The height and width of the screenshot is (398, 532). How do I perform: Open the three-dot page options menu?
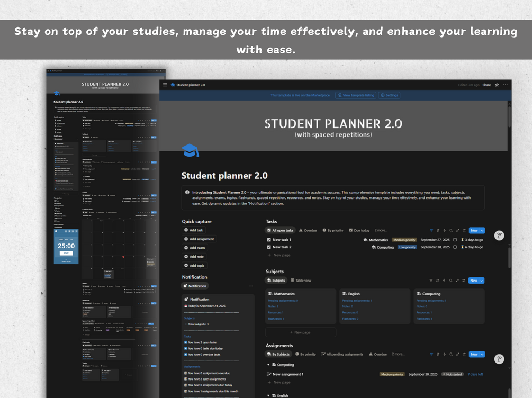click(x=506, y=85)
